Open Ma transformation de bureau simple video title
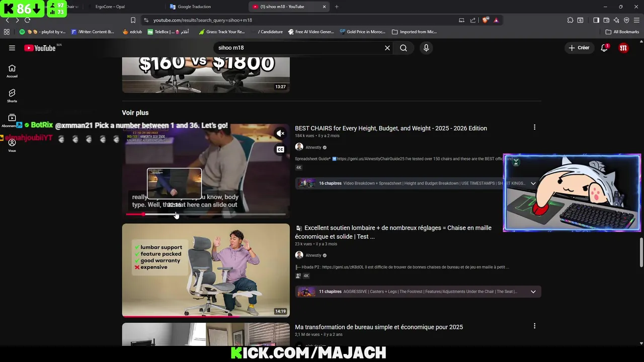This screenshot has height=362, width=644. (x=379, y=327)
